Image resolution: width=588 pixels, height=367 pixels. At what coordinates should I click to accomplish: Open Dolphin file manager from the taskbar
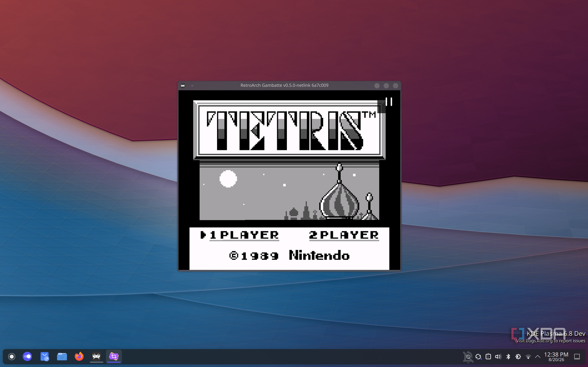point(62,356)
